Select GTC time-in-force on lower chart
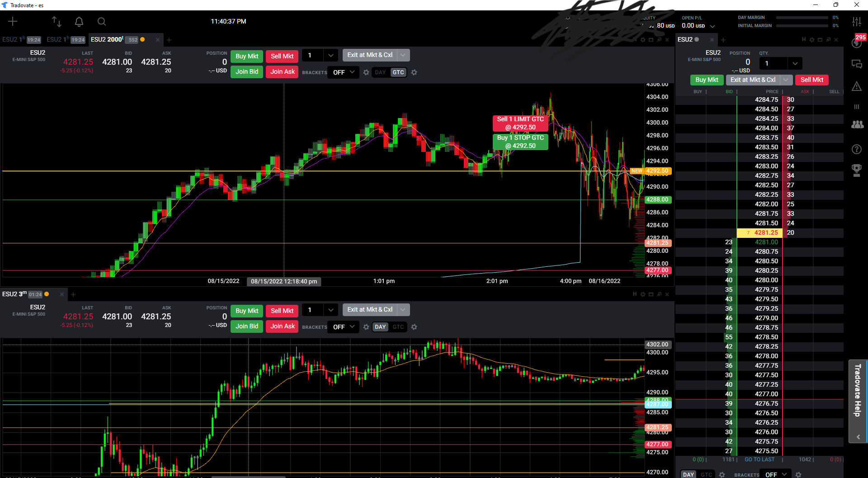868x478 pixels. (398, 327)
